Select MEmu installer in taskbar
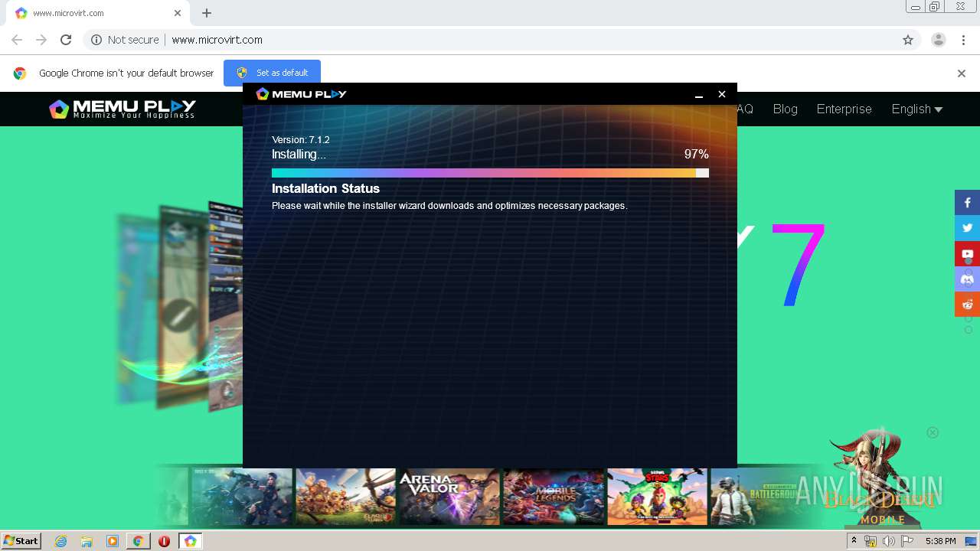This screenshot has height=551, width=980. 190,541
